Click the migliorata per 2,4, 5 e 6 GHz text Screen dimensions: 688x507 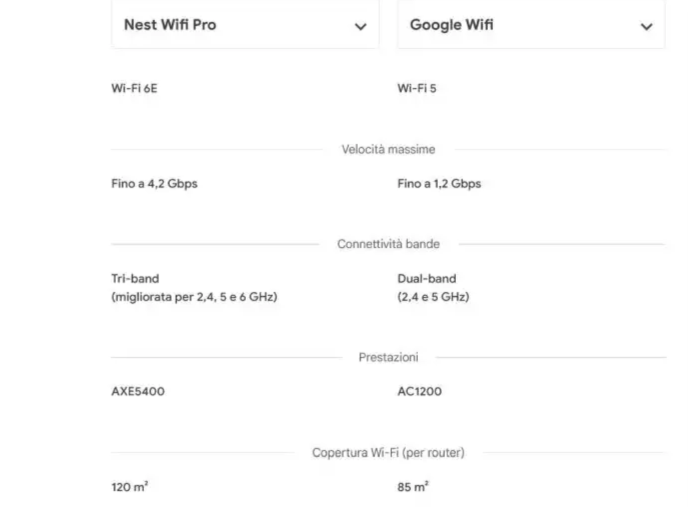pyautogui.click(x=194, y=297)
